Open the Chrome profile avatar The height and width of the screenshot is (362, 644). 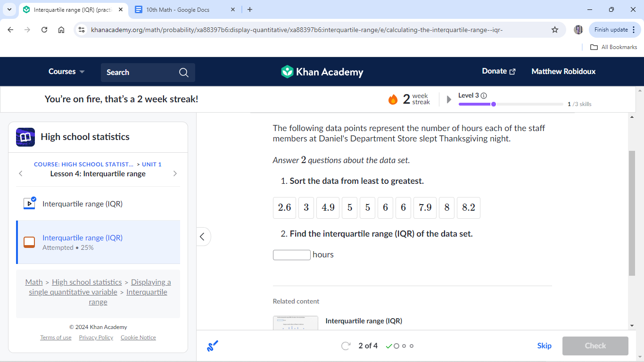coord(578,30)
